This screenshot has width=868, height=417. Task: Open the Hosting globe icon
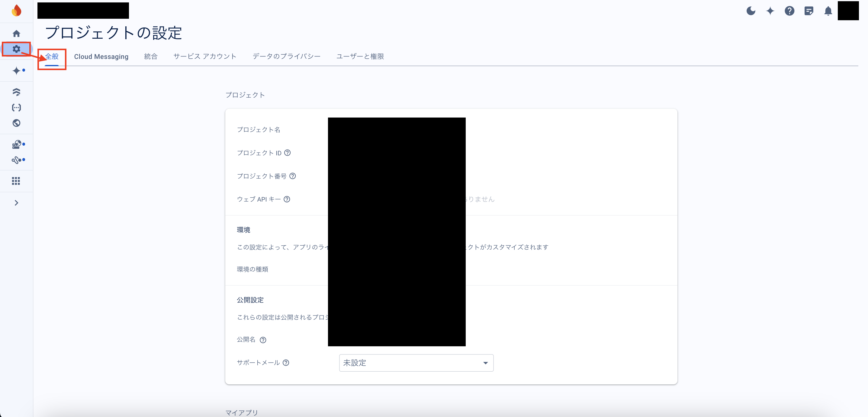click(x=16, y=123)
